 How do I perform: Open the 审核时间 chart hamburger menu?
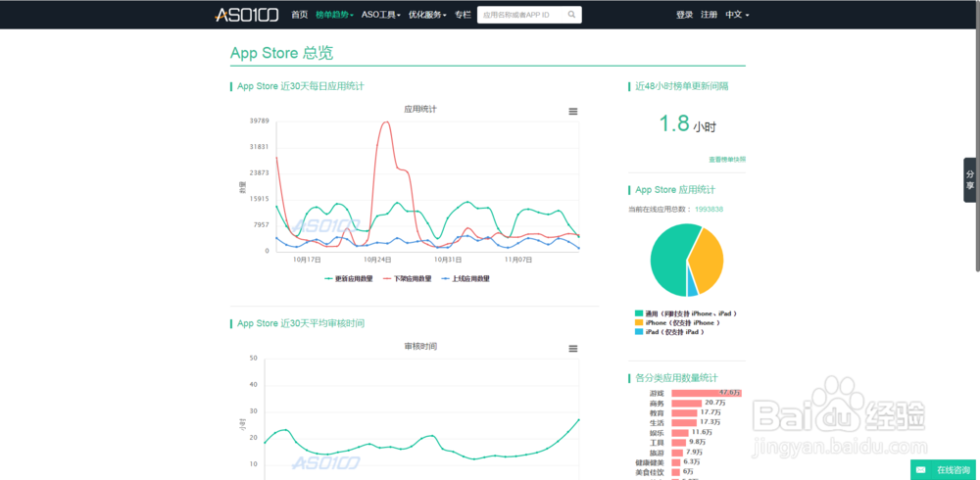(573, 349)
